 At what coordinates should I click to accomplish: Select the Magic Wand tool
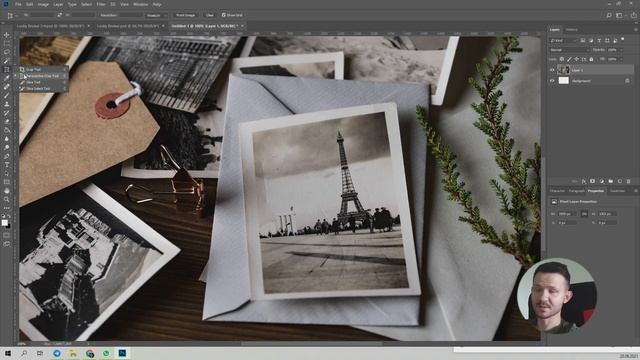coord(7,61)
